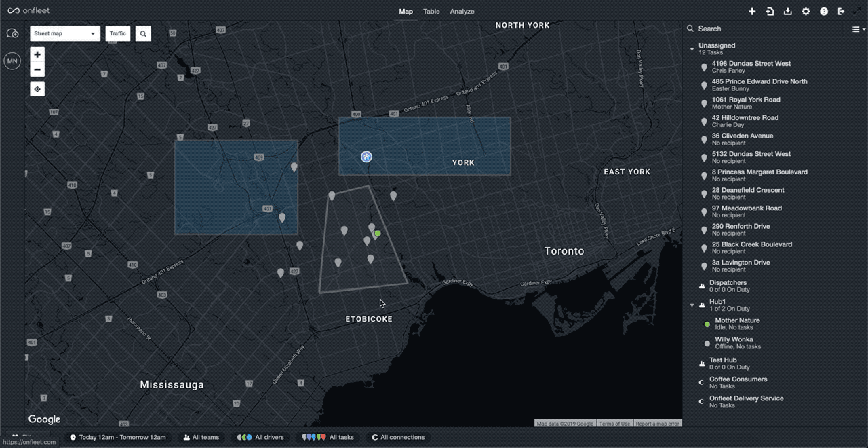Switch to the Table tab
The height and width of the screenshot is (448, 868).
point(431,12)
